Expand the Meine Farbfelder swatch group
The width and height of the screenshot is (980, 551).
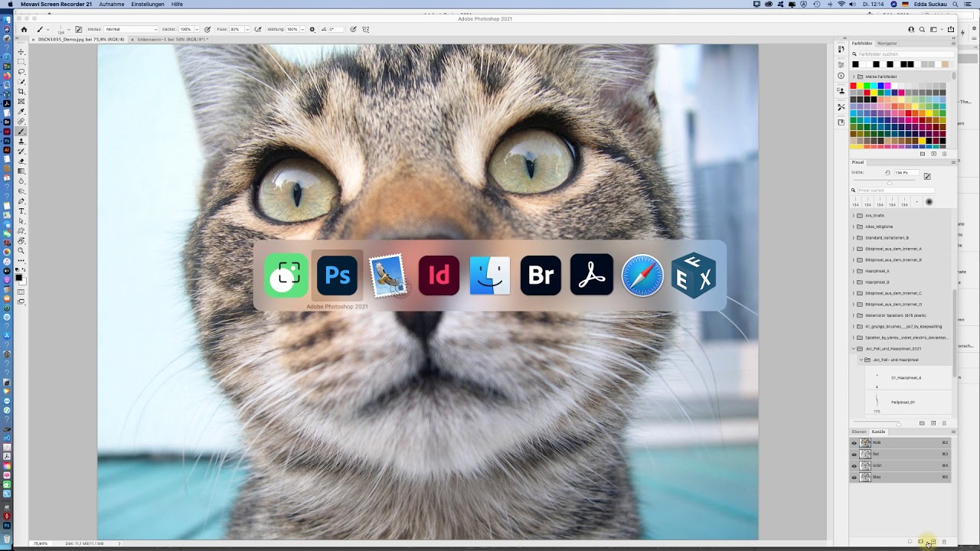[x=854, y=77]
